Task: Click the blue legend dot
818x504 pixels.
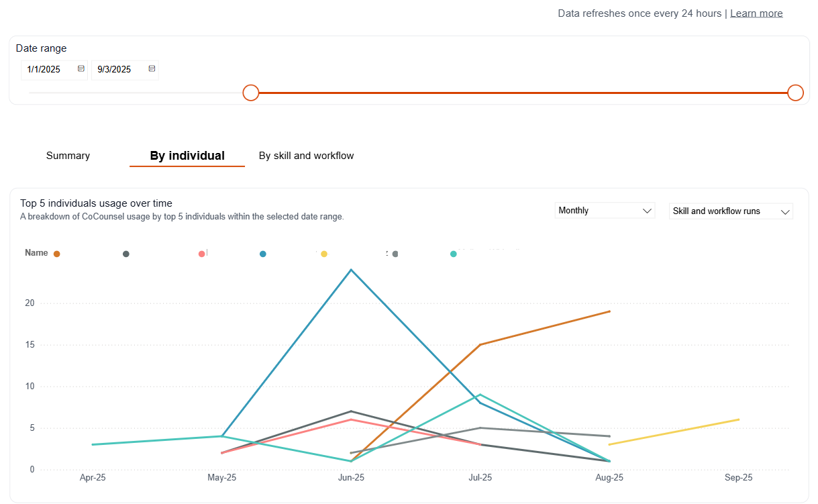Action: coord(263,254)
